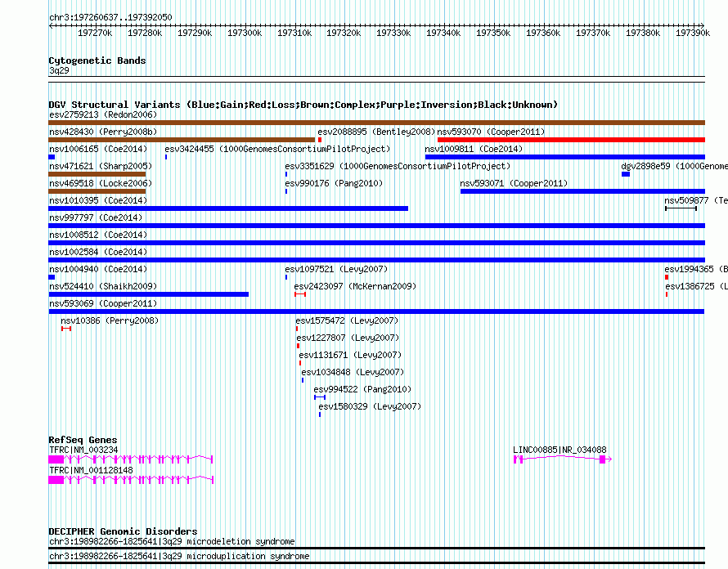Select the nsv428430 (Perry2008b) variant label
The image size is (728, 569).
[103, 132]
